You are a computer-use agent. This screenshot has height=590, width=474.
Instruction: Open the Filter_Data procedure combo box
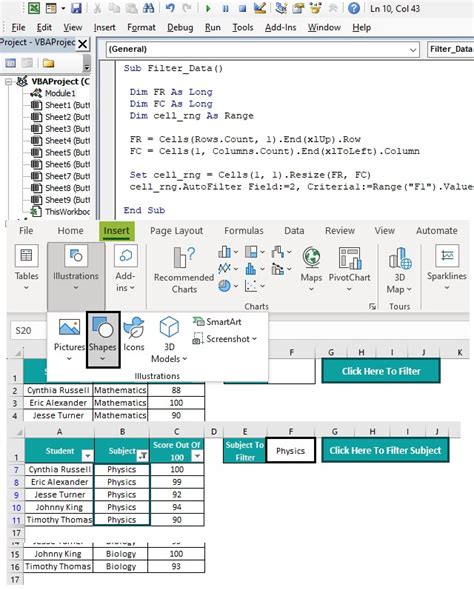click(x=451, y=49)
